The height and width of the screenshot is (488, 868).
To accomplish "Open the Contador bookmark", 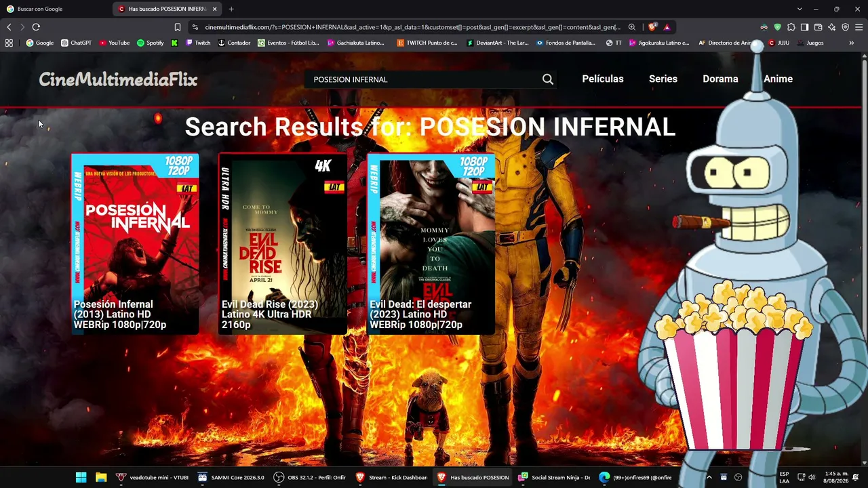I will tap(234, 43).
